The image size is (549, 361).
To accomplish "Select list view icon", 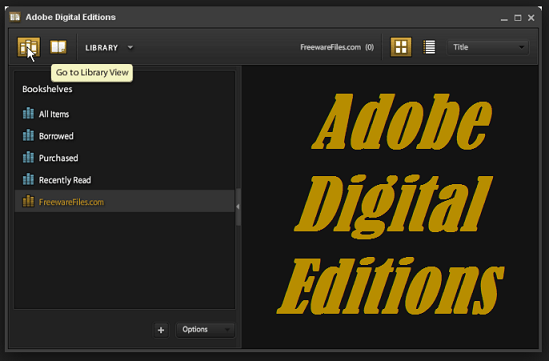I will pyautogui.click(x=429, y=47).
